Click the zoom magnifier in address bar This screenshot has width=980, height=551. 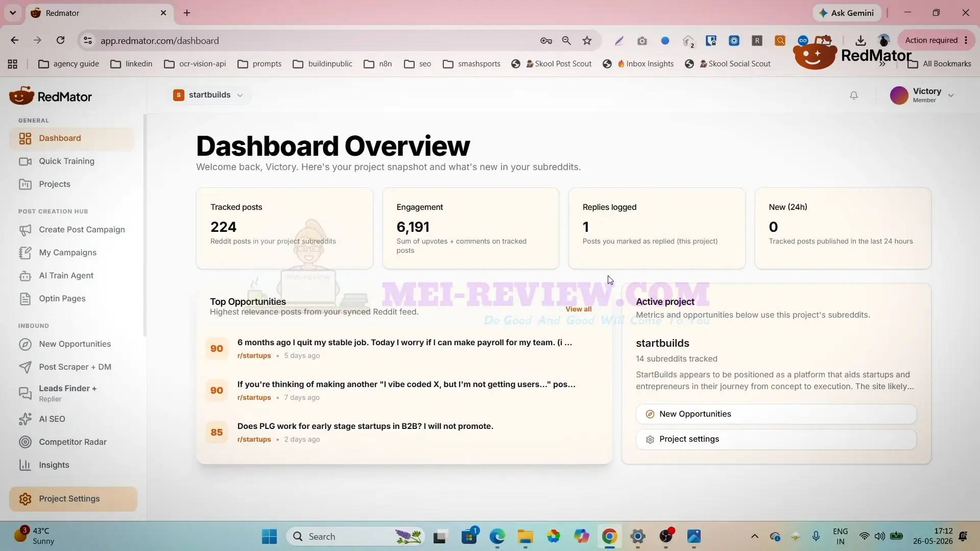[566, 40]
